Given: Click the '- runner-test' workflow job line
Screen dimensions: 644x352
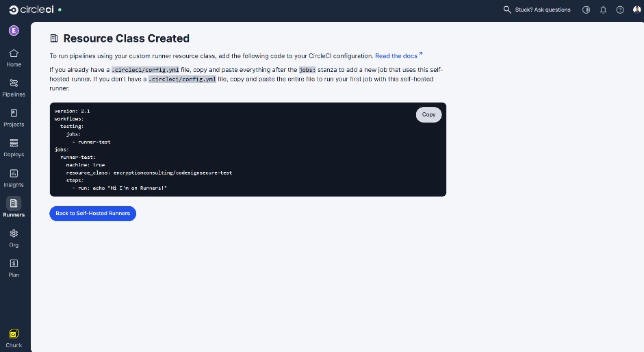Looking at the screenshot, I should pyautogui.click(x=92, y=142).
